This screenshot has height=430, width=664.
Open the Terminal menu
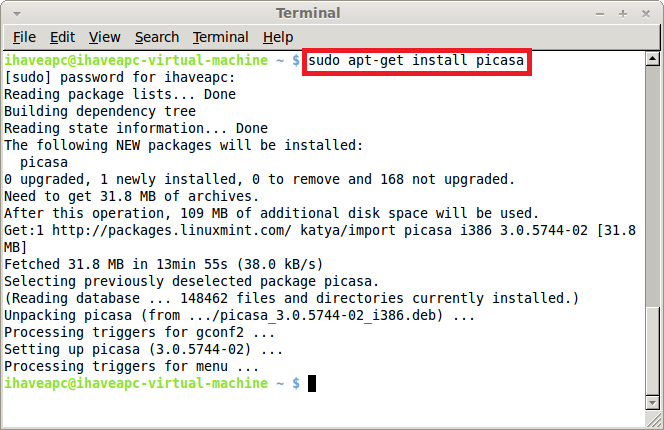point(221,37)
